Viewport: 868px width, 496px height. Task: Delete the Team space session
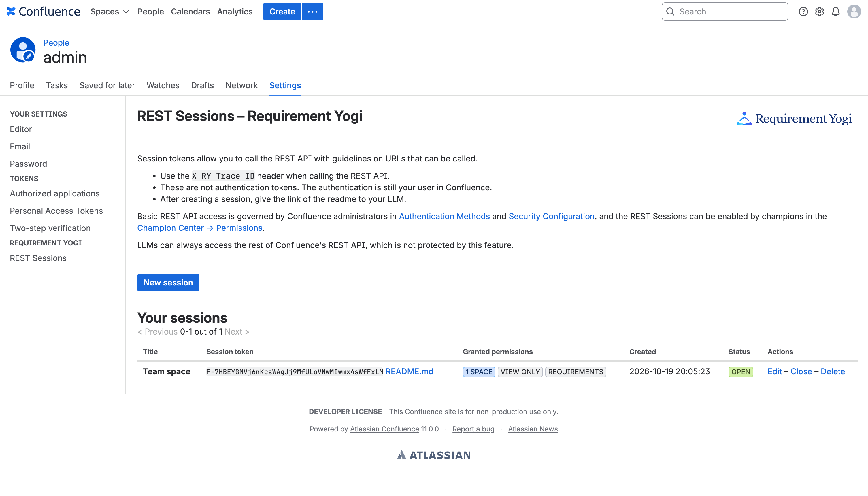(833, 372)
